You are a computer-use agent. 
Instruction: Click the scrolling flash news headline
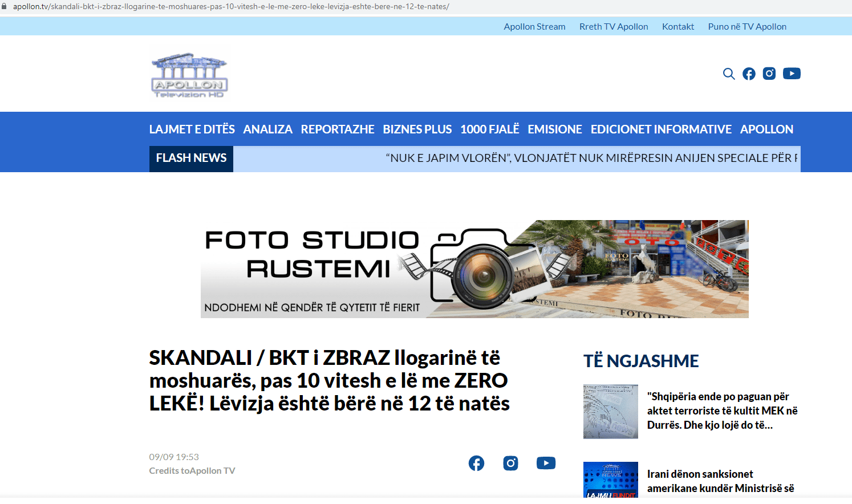tap(591, 158)
